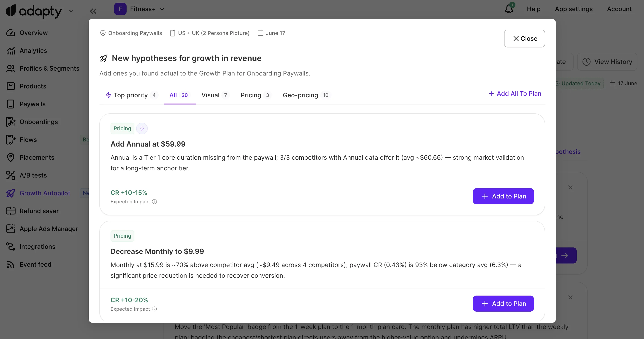The height and width of the screenshot is (339, 644).
Task: Open the Analytics sidebar icon
Action: pos(10,51)
